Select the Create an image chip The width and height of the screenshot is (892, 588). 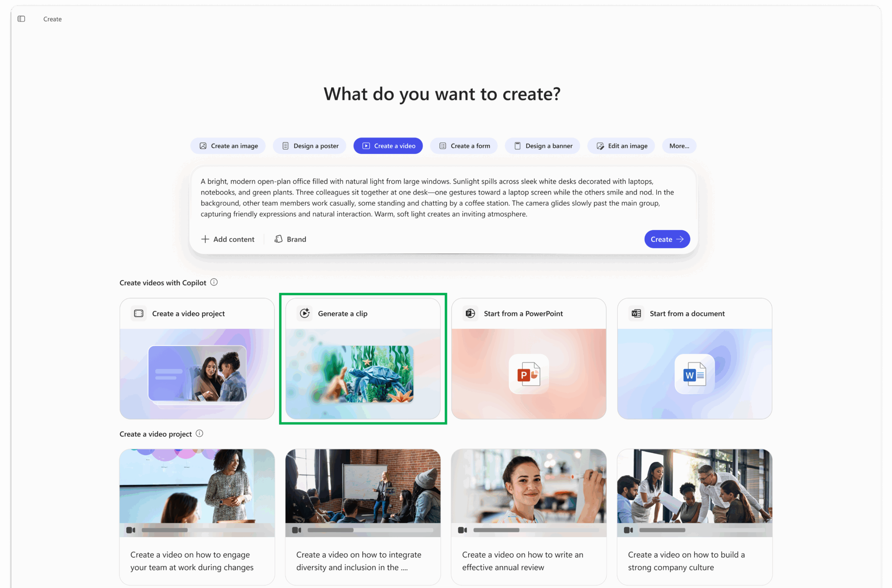(228, 146)
